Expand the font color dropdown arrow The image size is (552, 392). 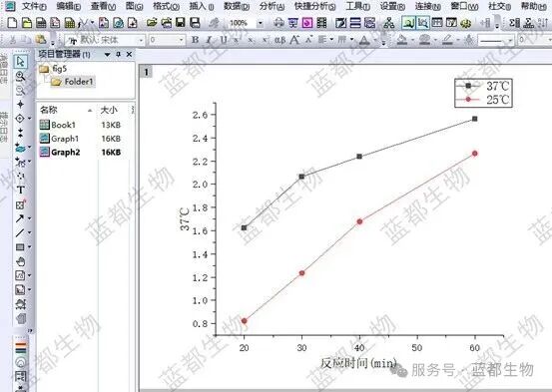(x=374, y=40)
